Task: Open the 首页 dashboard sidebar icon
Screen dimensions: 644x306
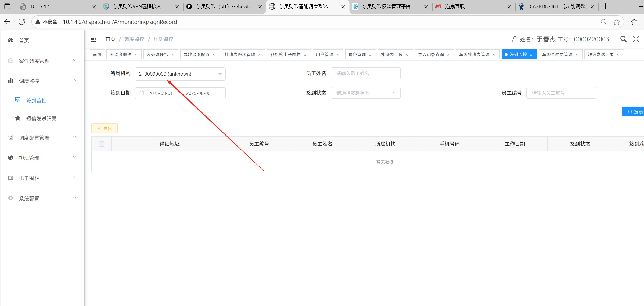Action: [x=11, y=40]
